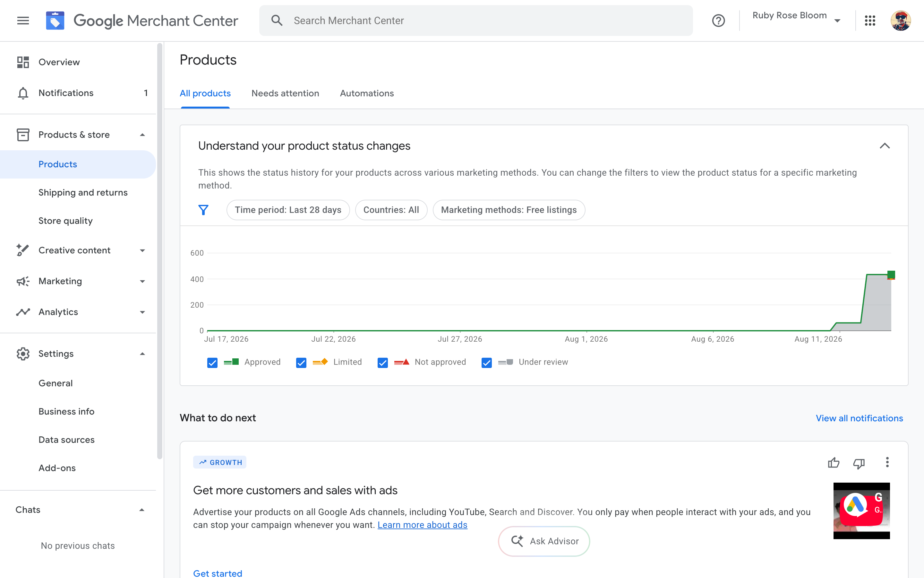Open the Marketing methods: Free listings filter

(x=509, y=210)
